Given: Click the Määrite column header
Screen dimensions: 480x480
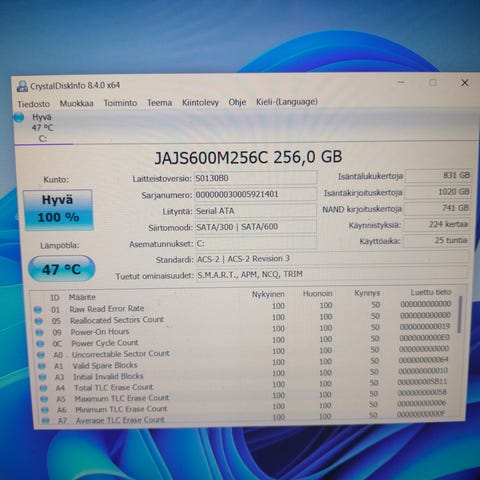Looking at the screenshot, I should [82, 297].
